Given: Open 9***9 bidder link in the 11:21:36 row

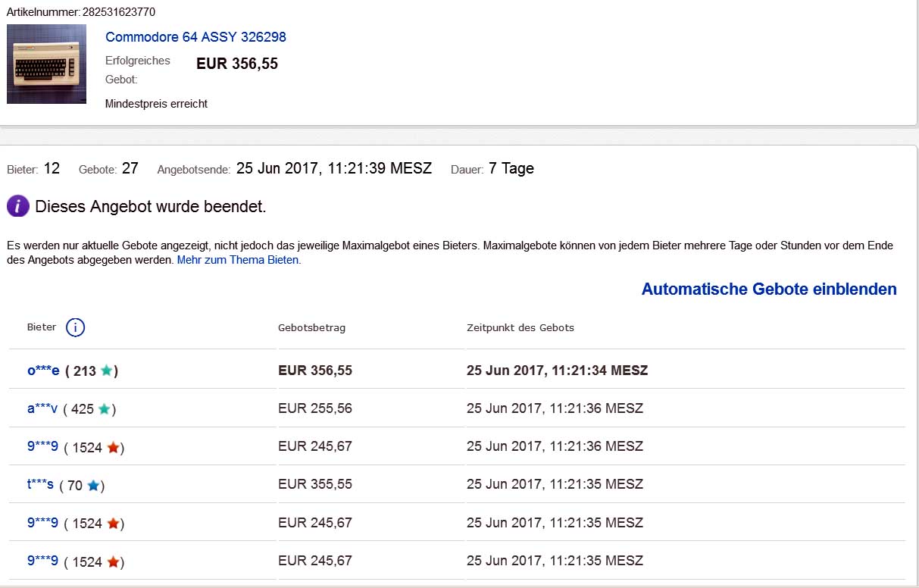Looking at the screenshot, I should click(42, 447).
